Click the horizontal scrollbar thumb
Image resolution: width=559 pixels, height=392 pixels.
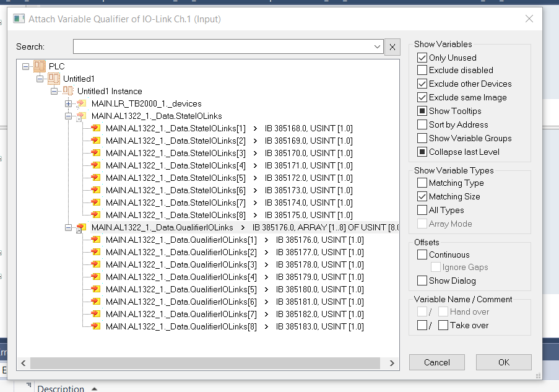click(x=205, y=363)
